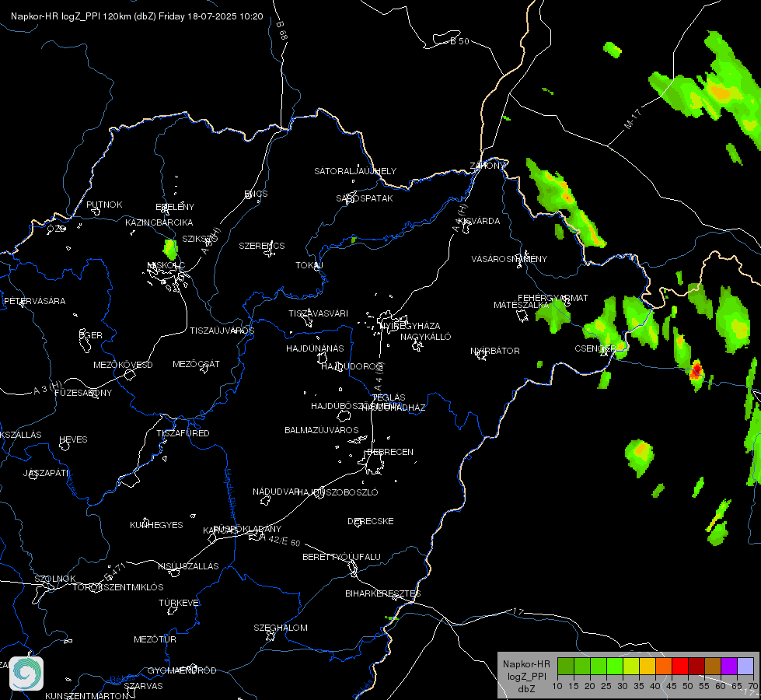Select the dark green 10-15 dBZ legend swatch
This screenshot has width=761, height=700.
(566, 666)
